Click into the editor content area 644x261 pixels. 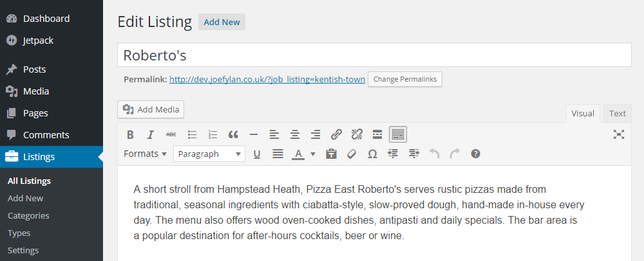click(374, 213)
